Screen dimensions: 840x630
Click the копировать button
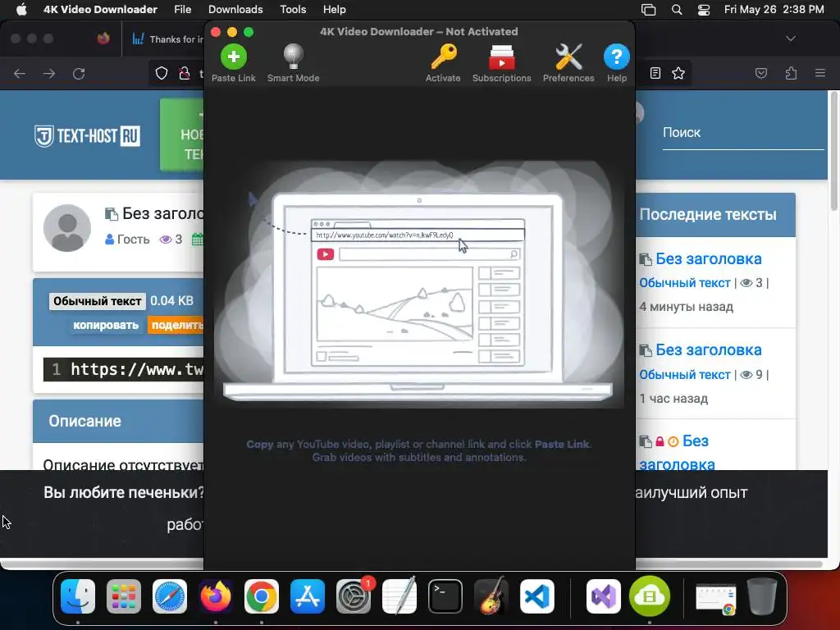click(x=106, y=325)
